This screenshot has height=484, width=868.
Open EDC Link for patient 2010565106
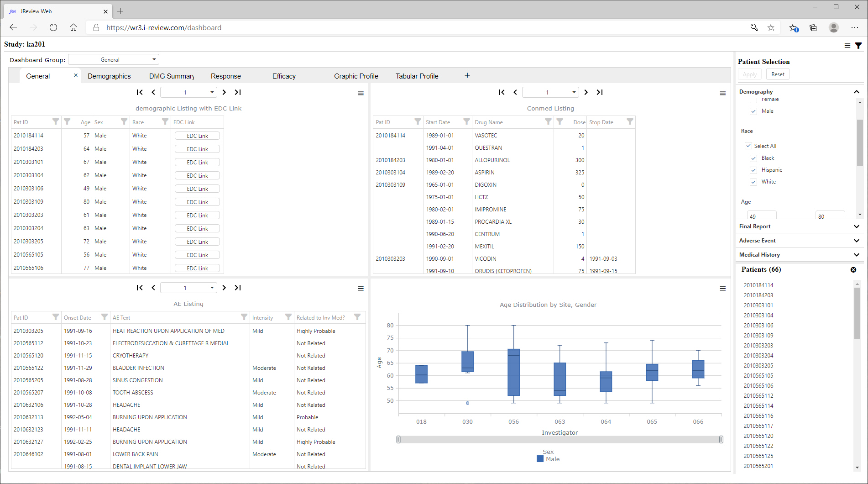pos(197,268)
